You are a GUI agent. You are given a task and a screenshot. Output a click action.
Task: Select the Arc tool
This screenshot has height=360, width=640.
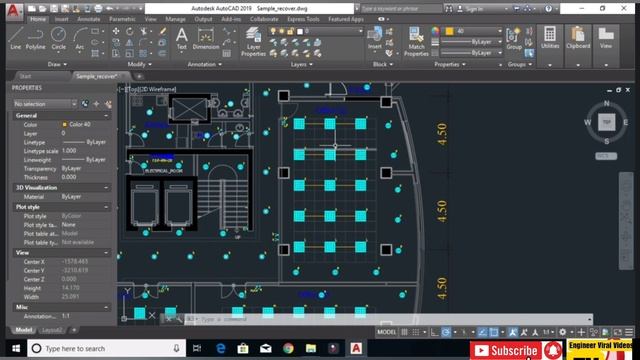80,38
